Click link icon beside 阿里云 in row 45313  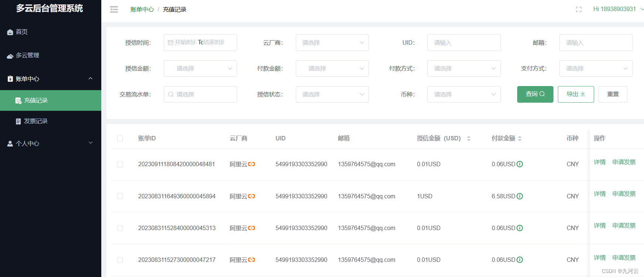pos(252,228)
